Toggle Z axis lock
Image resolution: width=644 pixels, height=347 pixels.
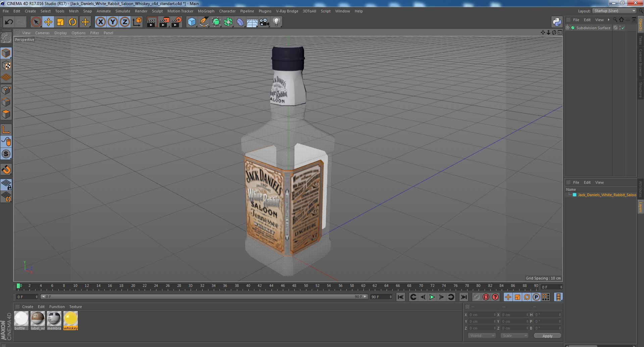pyautogui.click(x=125, y=22)
